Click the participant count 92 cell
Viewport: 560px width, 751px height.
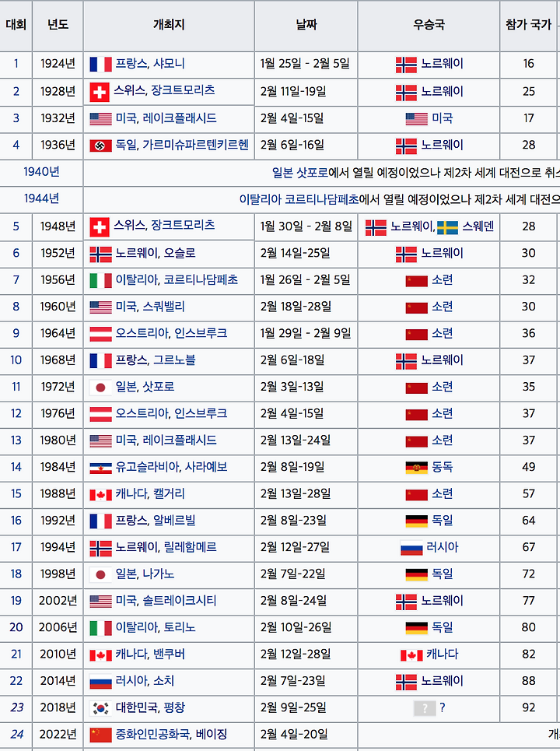[x=528, y=707]
